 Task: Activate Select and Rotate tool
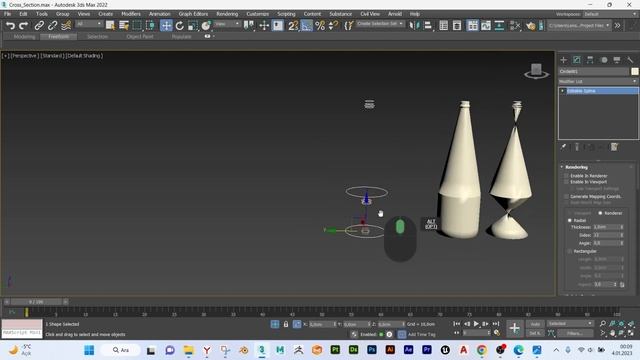[x=180, y=26]
